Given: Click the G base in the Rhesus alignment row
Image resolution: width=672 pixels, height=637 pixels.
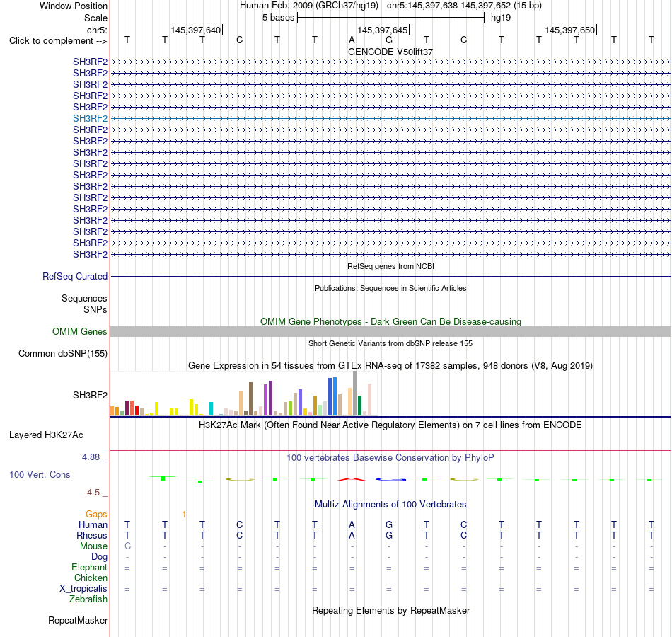Looking at the screenshot, I should (x=389, y=535).
